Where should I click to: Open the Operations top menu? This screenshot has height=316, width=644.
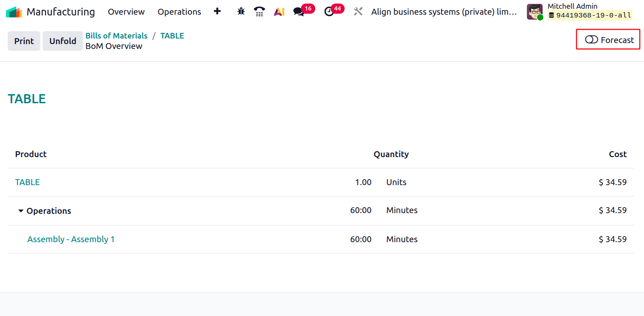179,12
